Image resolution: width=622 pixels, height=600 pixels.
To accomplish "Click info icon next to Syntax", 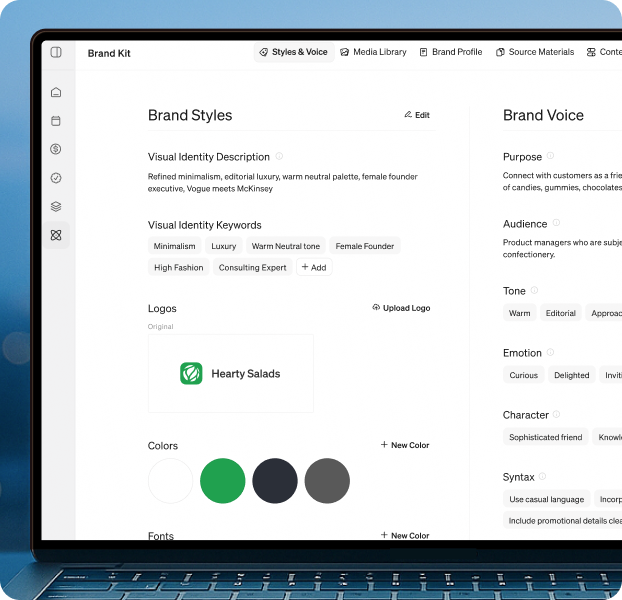I will tap(542, 476).
